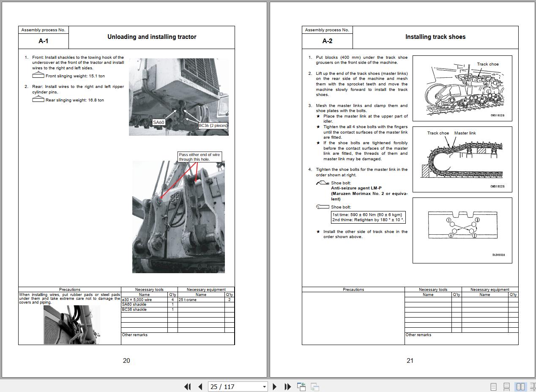Image resolution: width=536 pixels, height=392 pixels.
Task: Open the page number dropdown arrow
Action: (x=264, y=387)
